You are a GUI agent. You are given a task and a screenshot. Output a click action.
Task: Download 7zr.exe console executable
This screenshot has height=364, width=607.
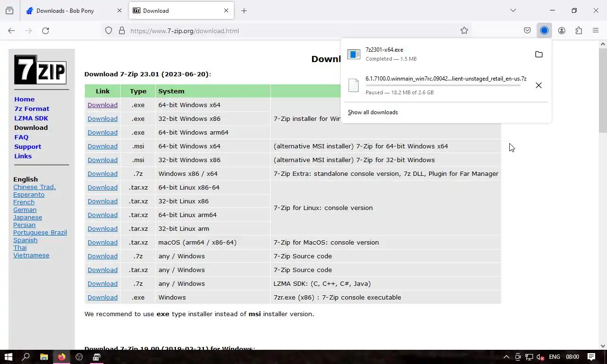(102, 297)
